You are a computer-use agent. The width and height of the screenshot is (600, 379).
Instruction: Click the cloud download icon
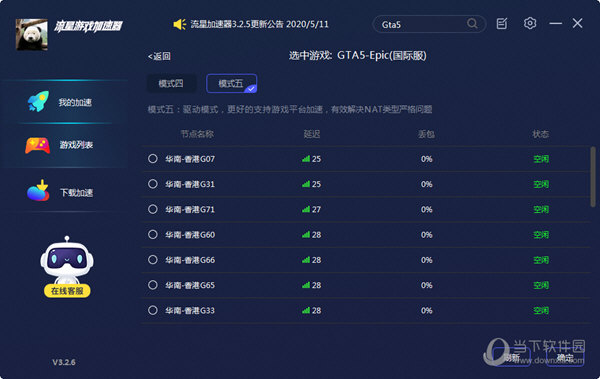click(x=38, y=191)
